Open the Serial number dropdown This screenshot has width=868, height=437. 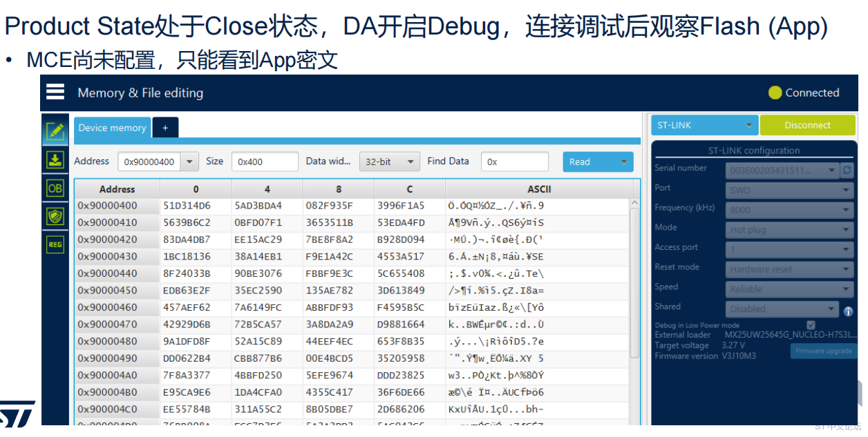(782, 170)
